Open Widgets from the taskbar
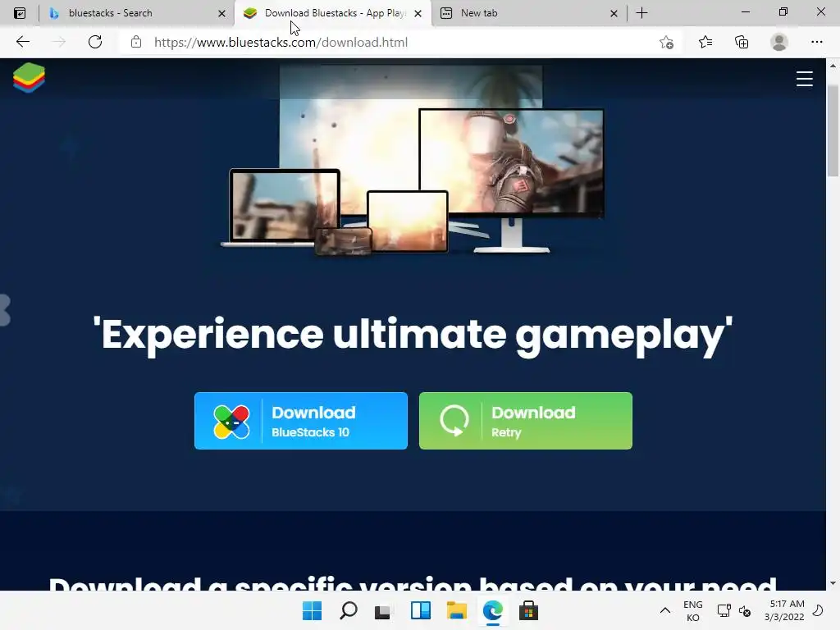The width and height of the screenshot is (840, 630). [x=421, y=610]
